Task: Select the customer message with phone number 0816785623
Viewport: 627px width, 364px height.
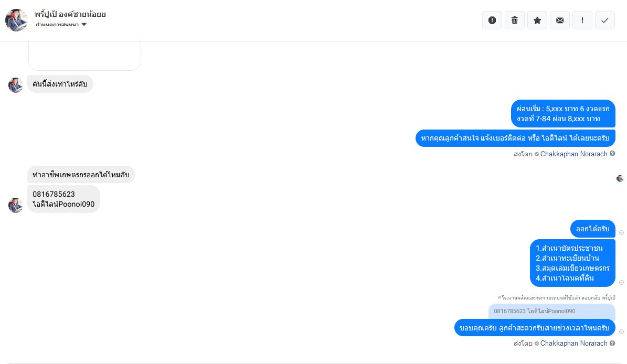Action: tap(63, 199)
